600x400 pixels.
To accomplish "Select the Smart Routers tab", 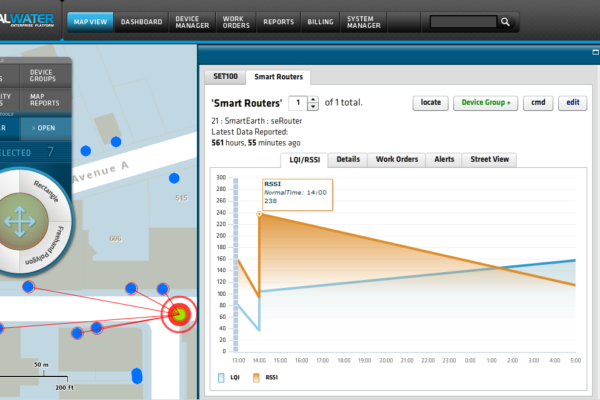I will 279,77.
